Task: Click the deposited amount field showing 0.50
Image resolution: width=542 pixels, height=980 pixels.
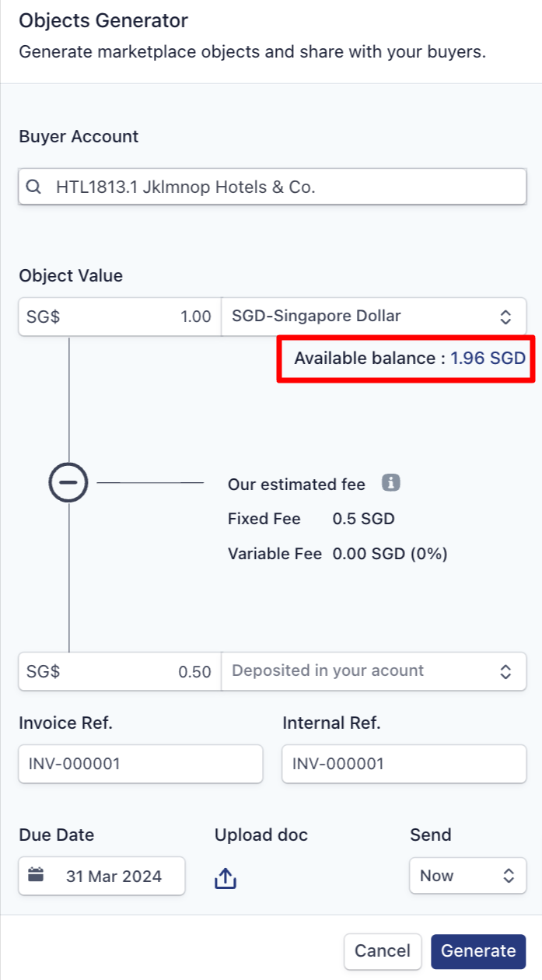Action: 120,671
